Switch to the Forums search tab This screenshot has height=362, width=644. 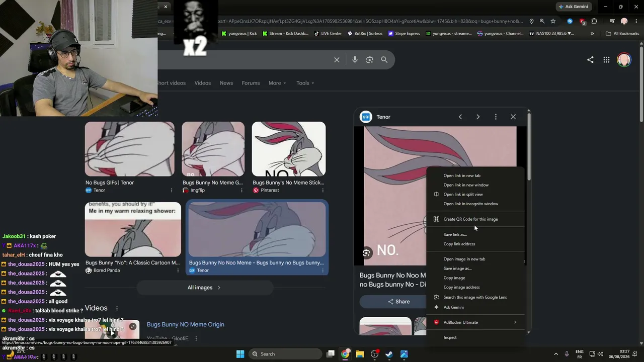(x=251, y=83)
